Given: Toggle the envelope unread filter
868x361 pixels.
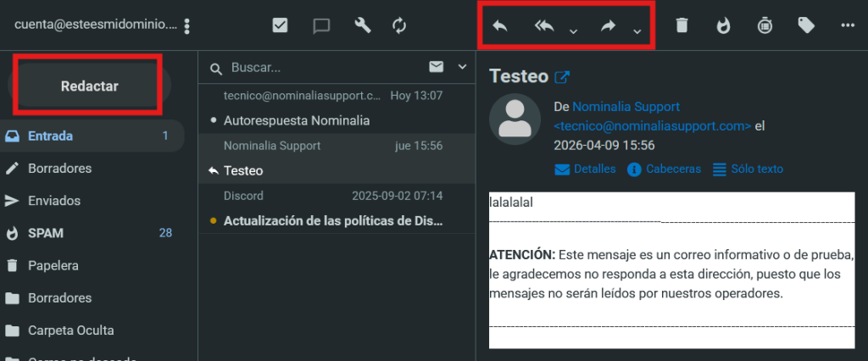Looking at the screenshot, I should pyautogui.click(x=437, y=67).
